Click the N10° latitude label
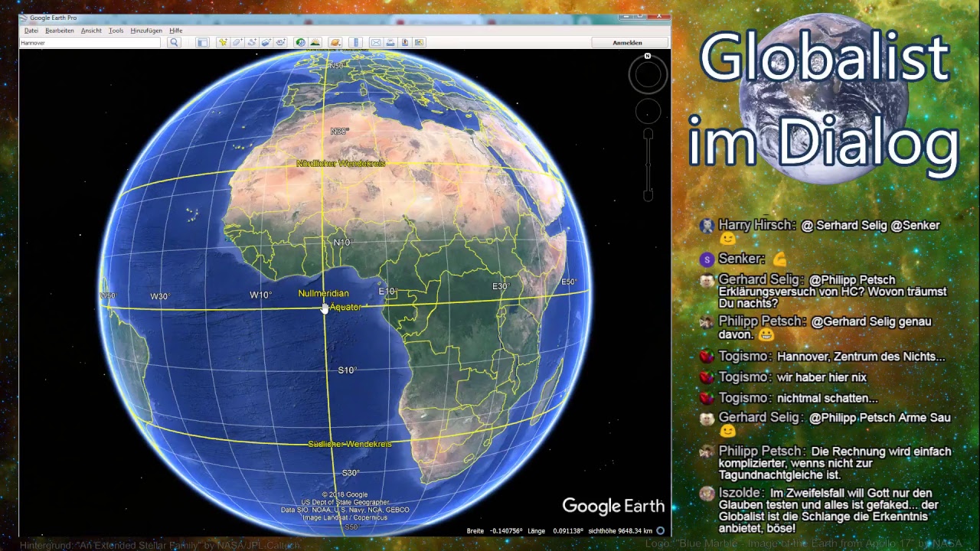Image resolution: width=980 pixels, height=551 pixels. [342, 243]
